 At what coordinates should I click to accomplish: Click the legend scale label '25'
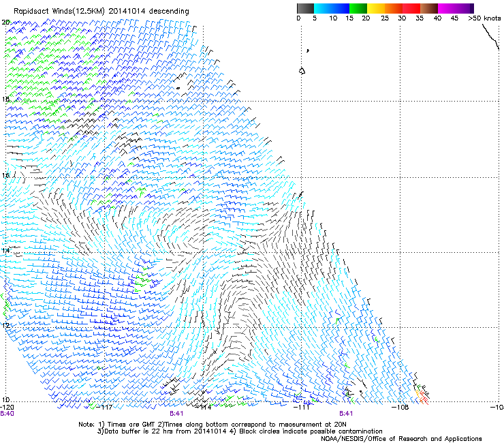pyautogui.click(x=385, y=18)
